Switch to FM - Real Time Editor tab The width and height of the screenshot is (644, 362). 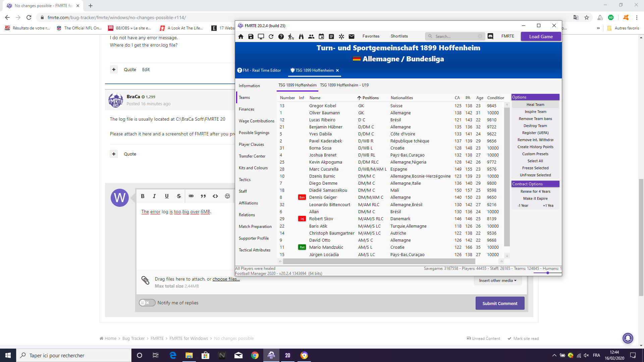pyautogui.click(x=259, y=70)
